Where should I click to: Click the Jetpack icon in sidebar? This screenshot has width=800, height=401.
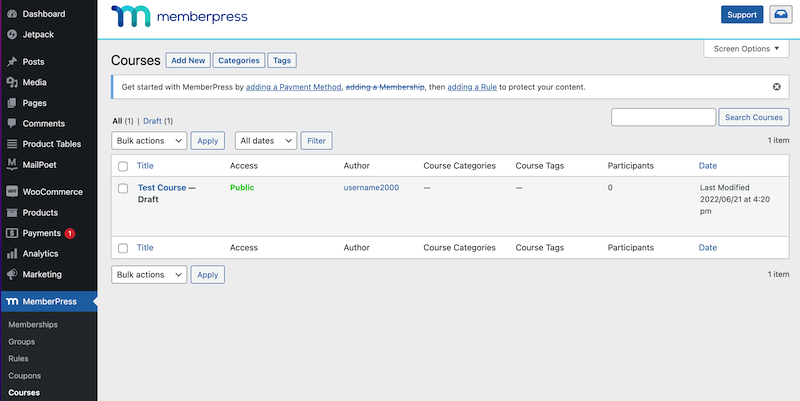[12, 34]
